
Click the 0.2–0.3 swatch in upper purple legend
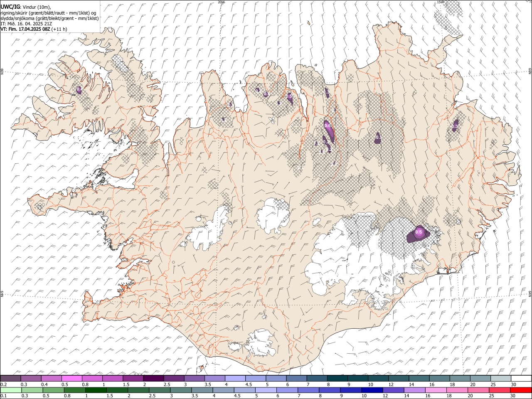point(10,379)
